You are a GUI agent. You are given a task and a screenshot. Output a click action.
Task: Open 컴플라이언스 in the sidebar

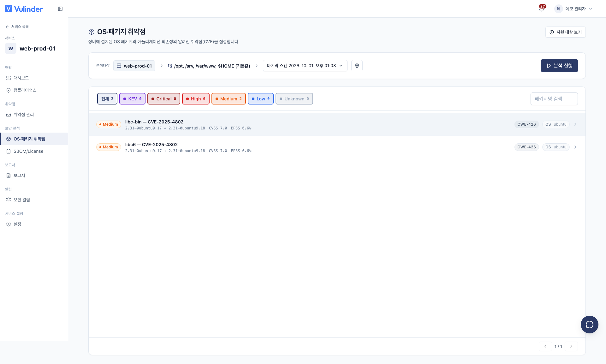(x=34, y=90)
